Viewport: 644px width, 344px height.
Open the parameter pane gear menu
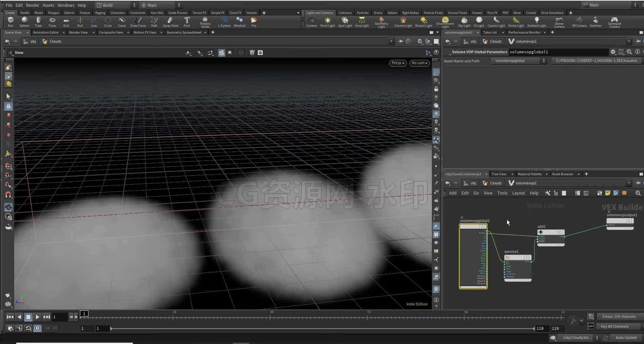(x=613, y=52)
